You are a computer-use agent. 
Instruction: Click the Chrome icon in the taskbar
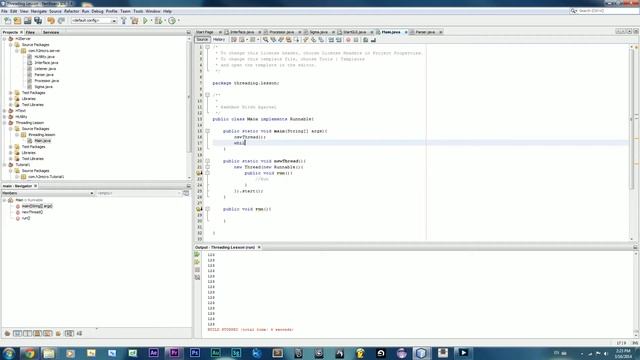[29, 353]
